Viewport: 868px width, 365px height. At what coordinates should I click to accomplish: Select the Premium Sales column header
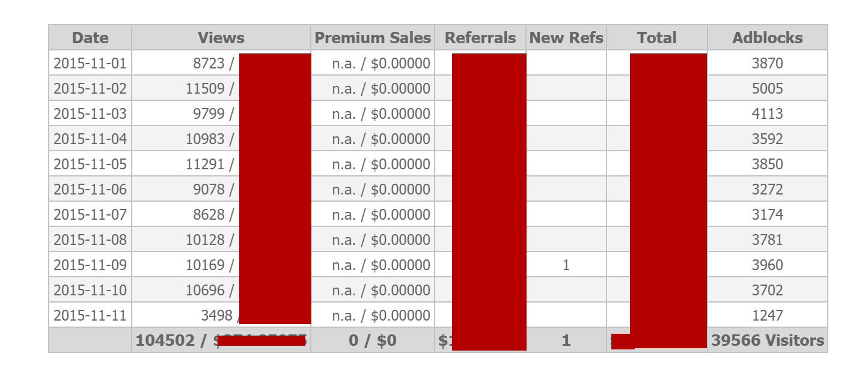373,38
